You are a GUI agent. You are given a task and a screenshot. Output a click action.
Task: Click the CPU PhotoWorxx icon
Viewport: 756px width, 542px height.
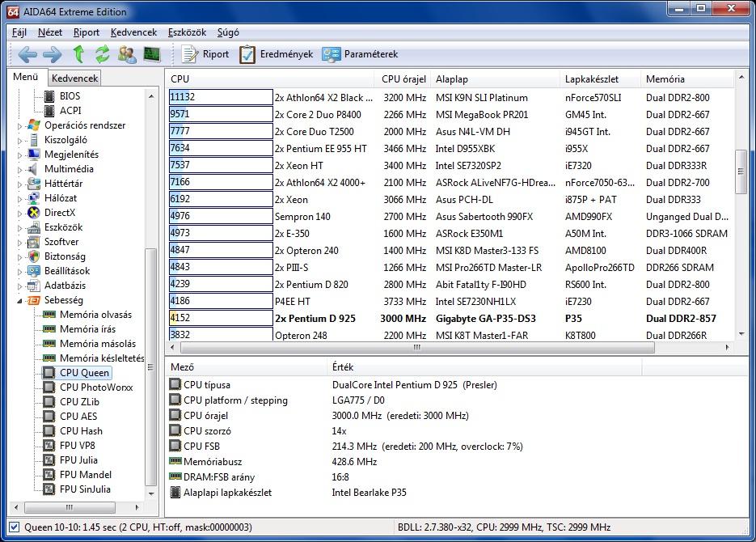[49, 387]
